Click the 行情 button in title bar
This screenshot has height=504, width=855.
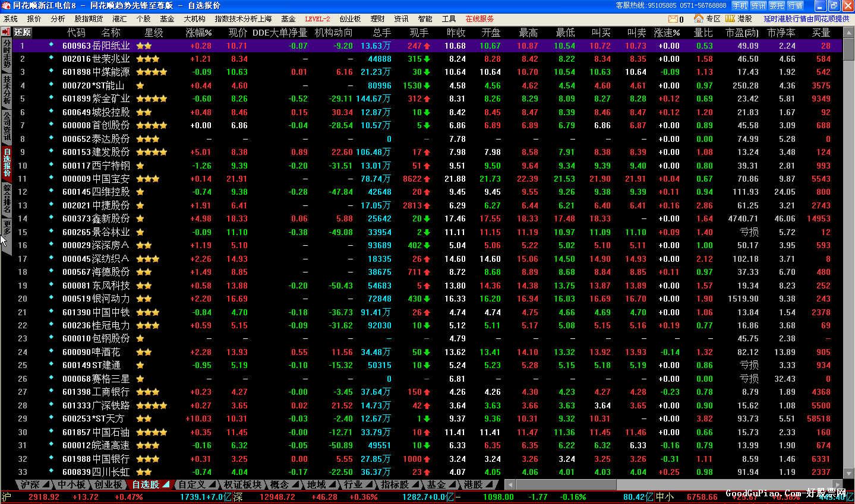pyautogui.click(x=795, y=5)
